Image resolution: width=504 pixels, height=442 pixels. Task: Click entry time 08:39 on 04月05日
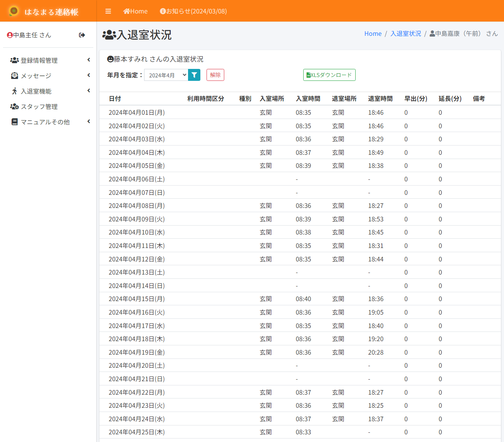point(304,166)
